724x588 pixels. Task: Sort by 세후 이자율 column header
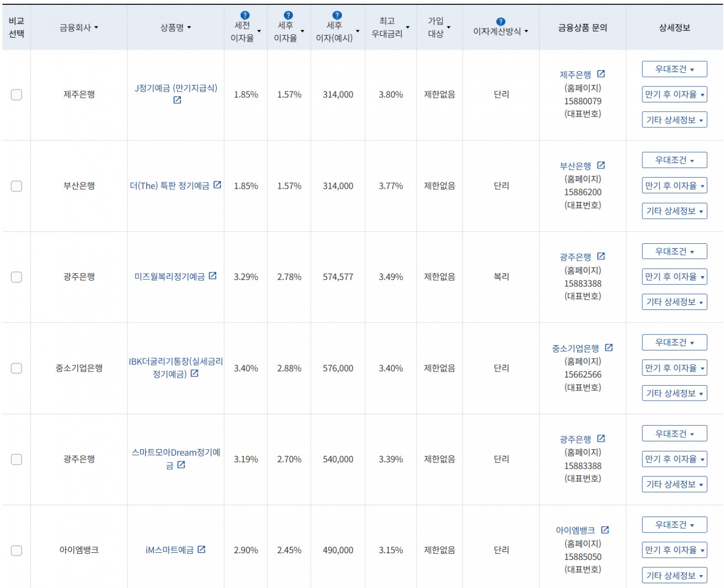click(289, 31)
